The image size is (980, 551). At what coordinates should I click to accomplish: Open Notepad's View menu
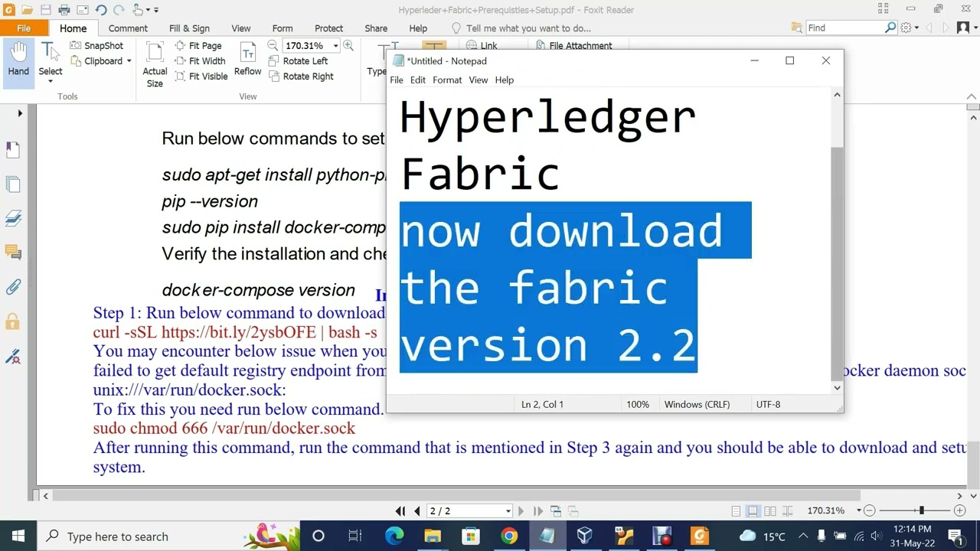[479, 80]
